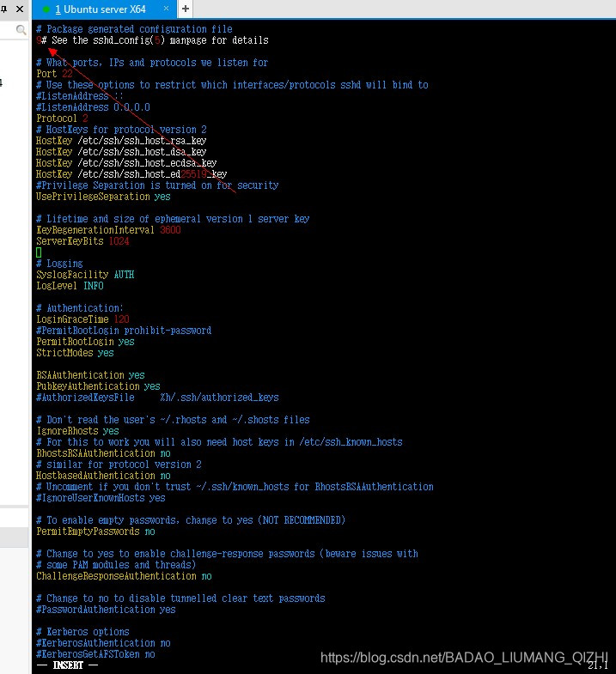Click "ChallengeResponseAuthentication no" line
616x674 pixels.
click(x=124, y=576)
